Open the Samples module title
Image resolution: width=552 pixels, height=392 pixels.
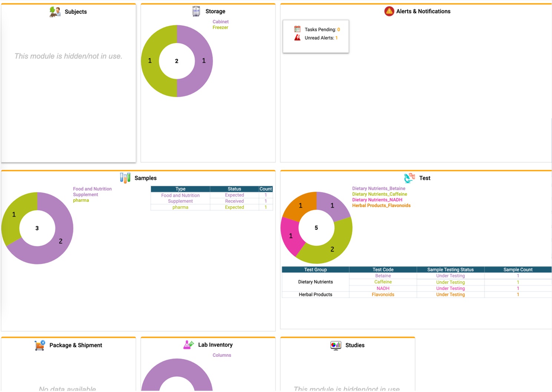click(x=146, y=178)
